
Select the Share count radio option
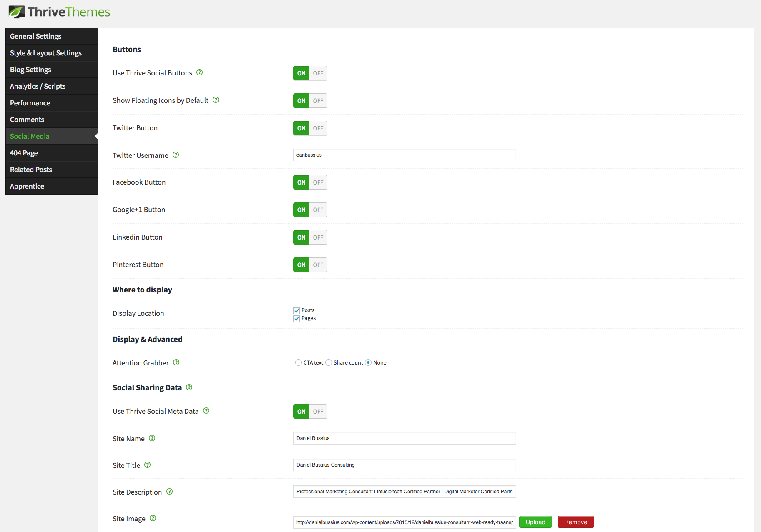click(x=329, y=362)
